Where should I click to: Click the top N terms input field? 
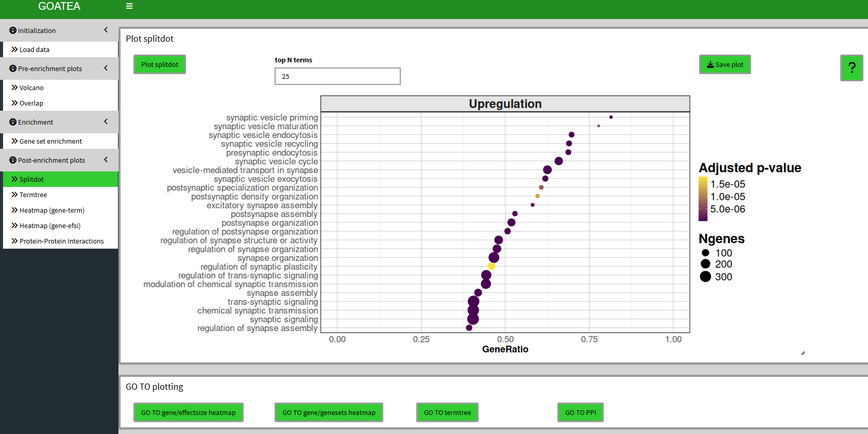337,76
